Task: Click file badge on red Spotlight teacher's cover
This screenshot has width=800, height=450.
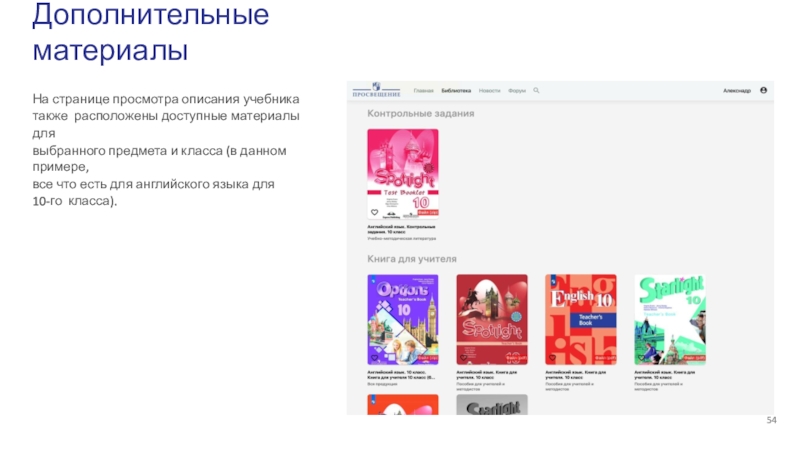Action: click(517, 358)
